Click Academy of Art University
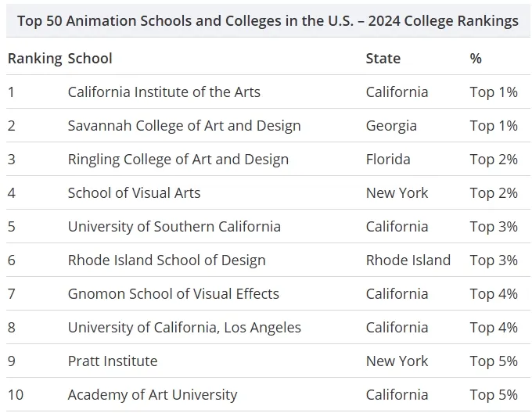The image size is (532, 413). coord(153,395)
